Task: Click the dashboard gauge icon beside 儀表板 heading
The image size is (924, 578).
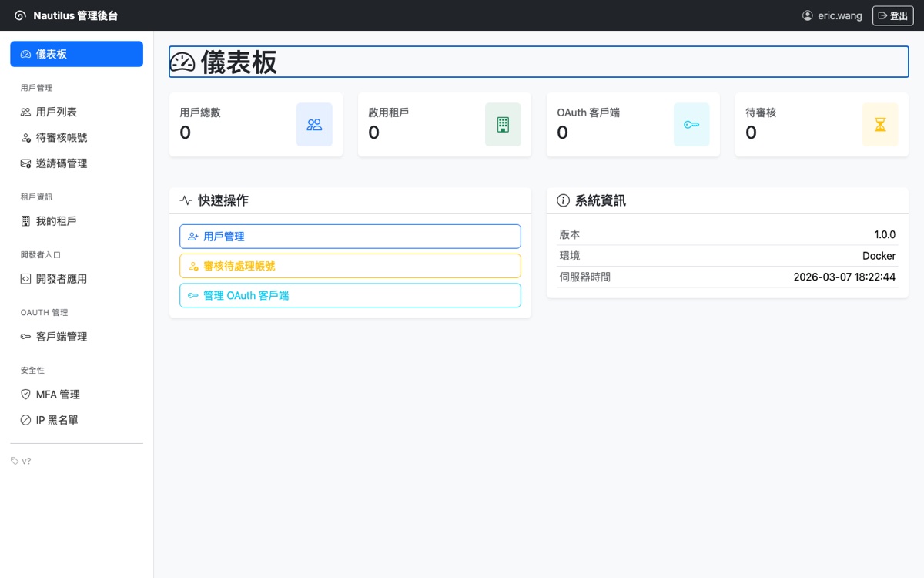Action: coord(182,62)
